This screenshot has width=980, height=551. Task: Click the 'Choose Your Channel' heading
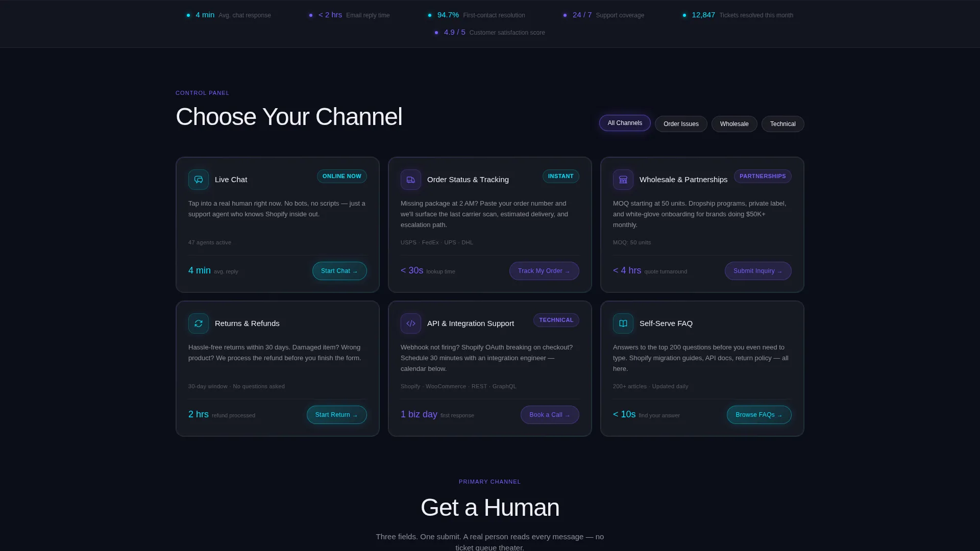(x=289, y=117)
